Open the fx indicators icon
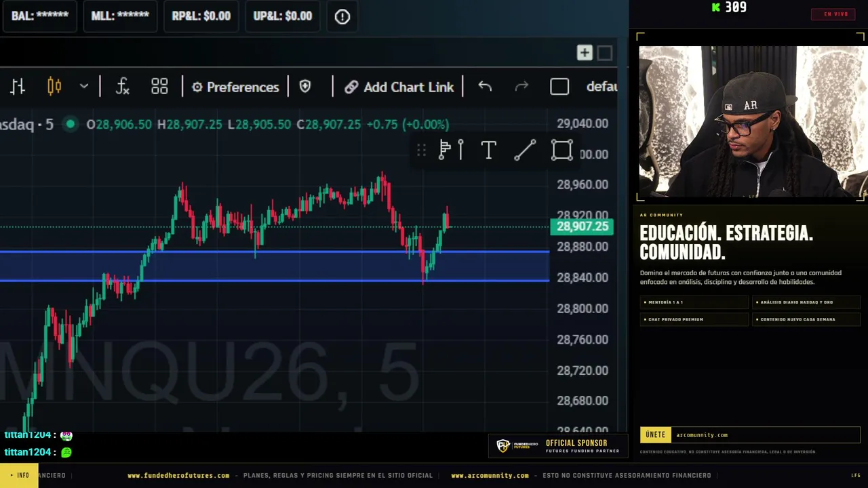The image size is (868, 488). (122, 87)
